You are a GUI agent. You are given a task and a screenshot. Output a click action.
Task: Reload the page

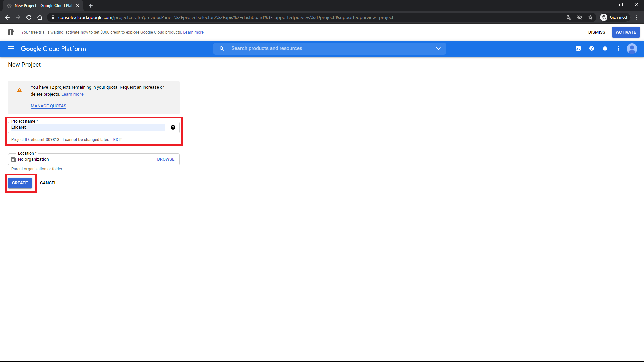tap(29, 17)
